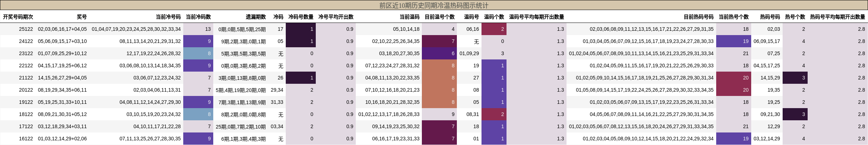Select winning numbers 14,15,26,27,29+04,05

click(x=63, y=78)
